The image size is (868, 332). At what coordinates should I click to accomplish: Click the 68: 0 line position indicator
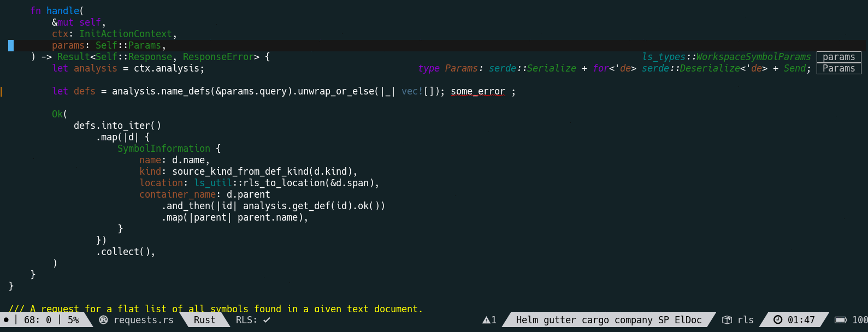(38, 320)
